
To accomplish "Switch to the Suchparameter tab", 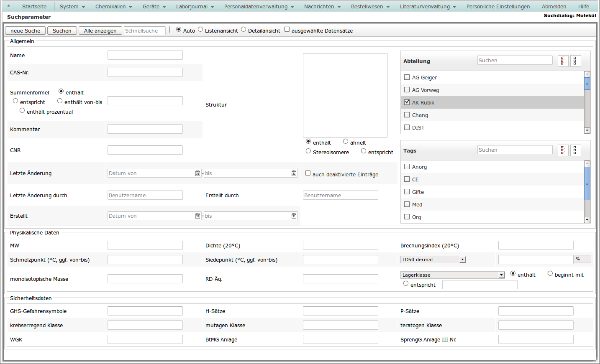I will 29,17.
